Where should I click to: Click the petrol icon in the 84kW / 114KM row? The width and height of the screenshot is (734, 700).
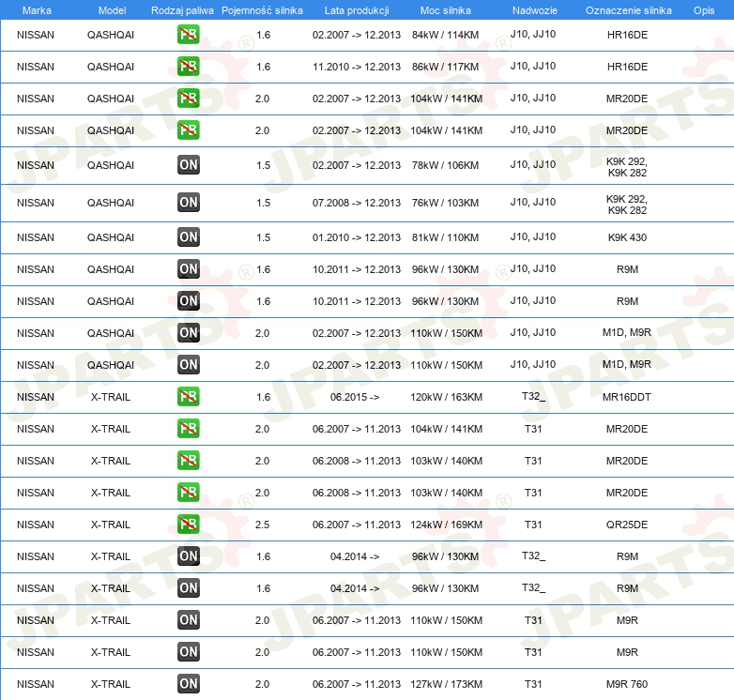coord(188,35)
